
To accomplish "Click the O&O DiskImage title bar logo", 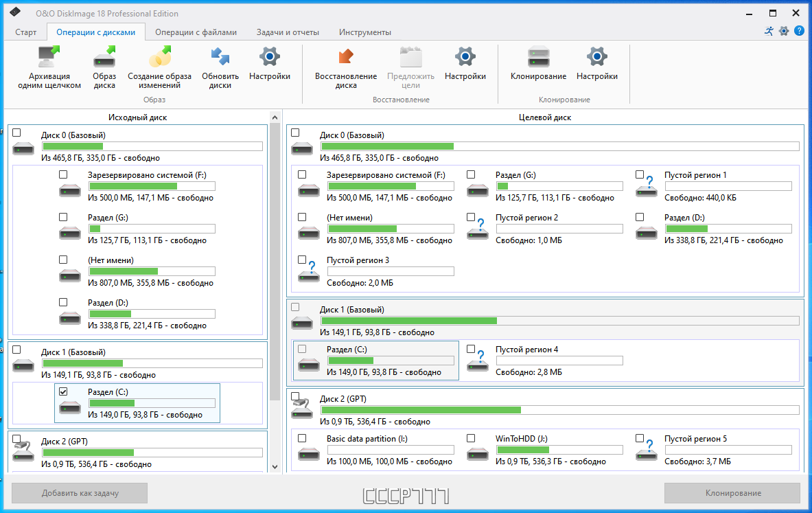I will [16, 12].
